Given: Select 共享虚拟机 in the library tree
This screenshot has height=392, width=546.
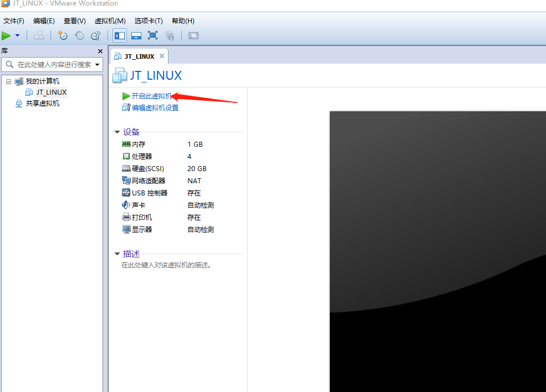Looking at the screenshot, I should tap(43, 104).
